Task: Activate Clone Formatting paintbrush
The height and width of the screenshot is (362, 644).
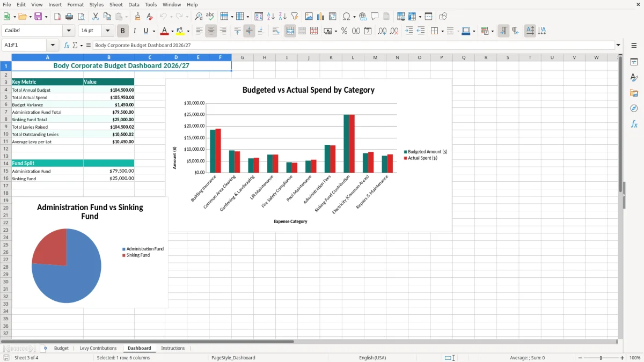Action: point(137,17)
